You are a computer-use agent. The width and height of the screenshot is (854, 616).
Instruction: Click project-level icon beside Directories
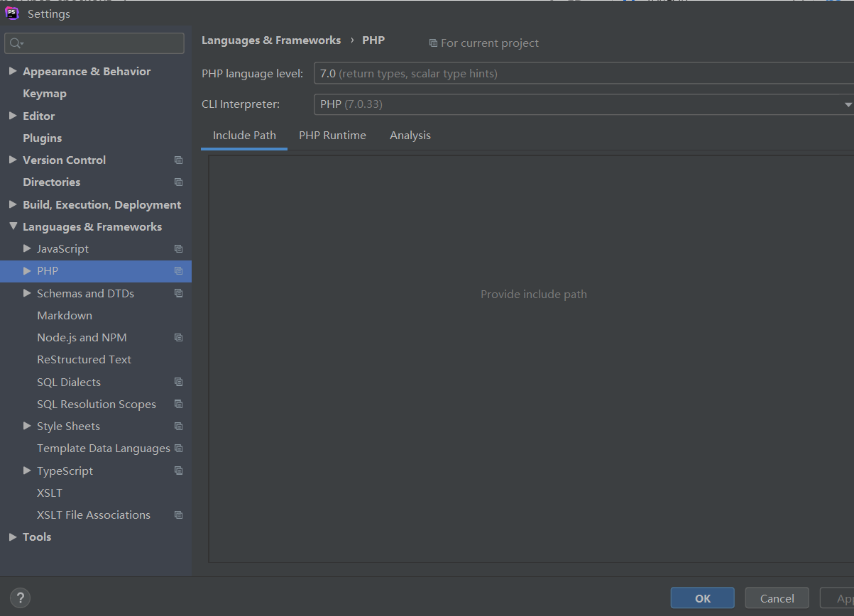pos(178,182)
